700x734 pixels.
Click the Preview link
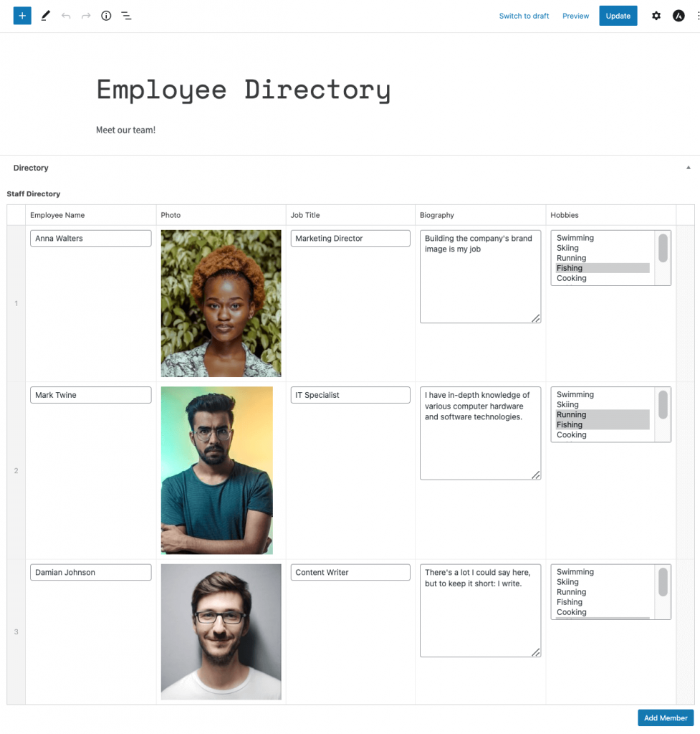(575, 16)
